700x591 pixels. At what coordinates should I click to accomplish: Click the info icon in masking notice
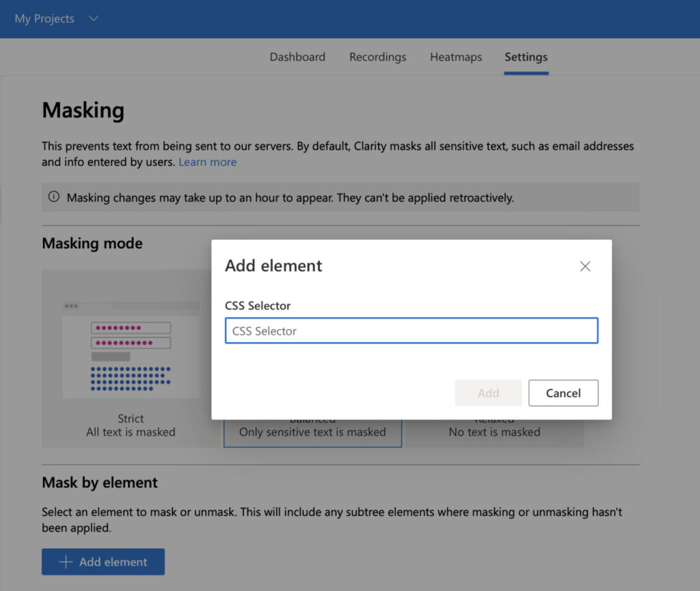click(x=54, y=197)
